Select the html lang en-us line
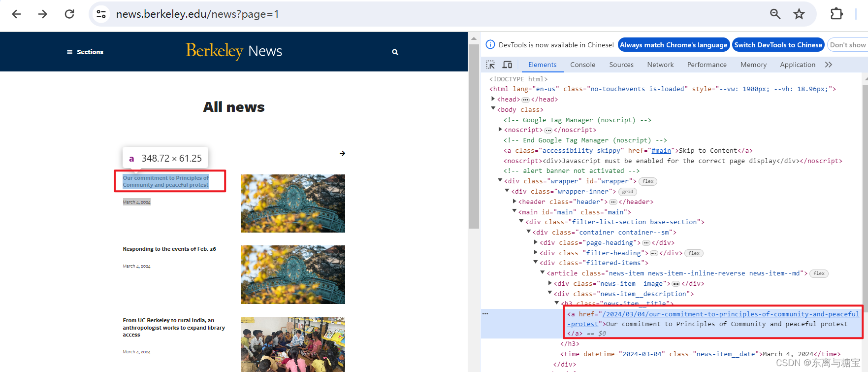 coord(662,89)
